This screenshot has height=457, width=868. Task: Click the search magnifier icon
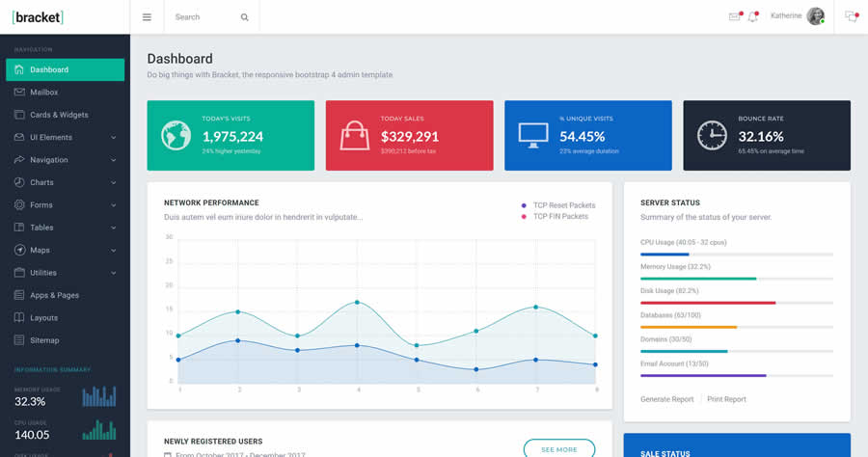[x=244, y=17]
